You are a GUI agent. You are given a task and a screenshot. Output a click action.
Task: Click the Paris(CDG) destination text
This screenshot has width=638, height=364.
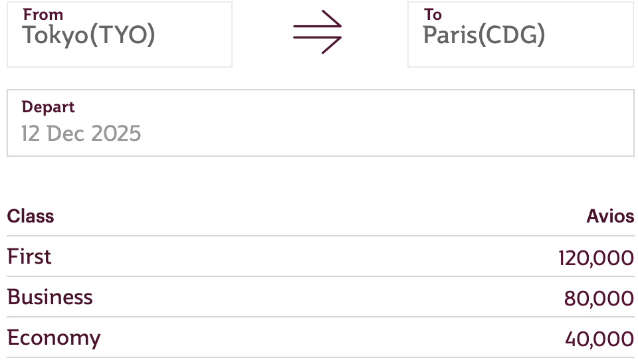pos(484,36)
